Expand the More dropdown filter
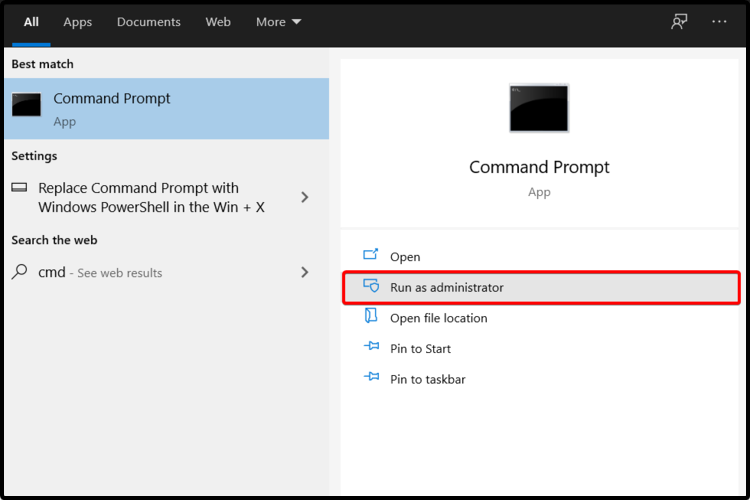 pos(278,22)
